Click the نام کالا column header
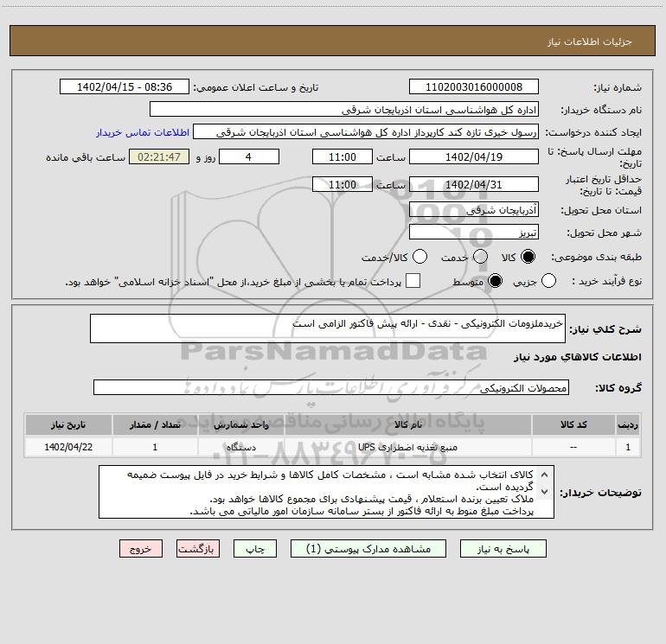666x644 pixels. pyautogui.click(x=407, y=424)
